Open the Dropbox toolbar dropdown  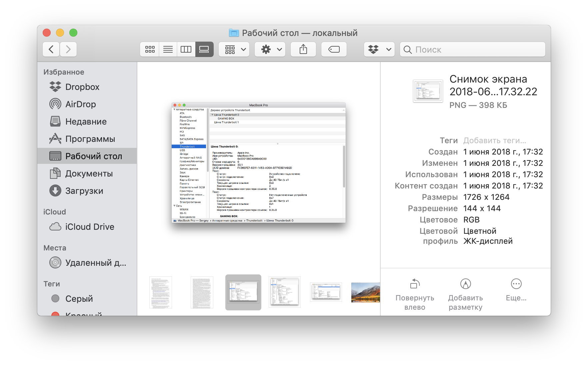click(x=379, y=50)
